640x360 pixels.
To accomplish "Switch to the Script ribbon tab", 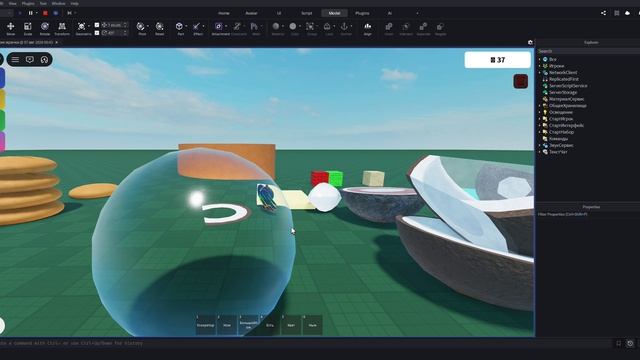I will (307, 13).
